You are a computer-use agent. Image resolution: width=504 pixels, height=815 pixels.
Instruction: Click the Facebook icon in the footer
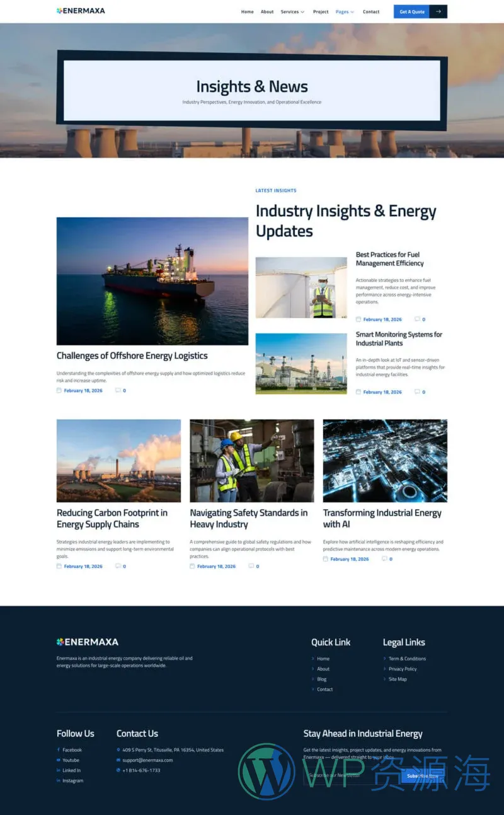(59, 749)
